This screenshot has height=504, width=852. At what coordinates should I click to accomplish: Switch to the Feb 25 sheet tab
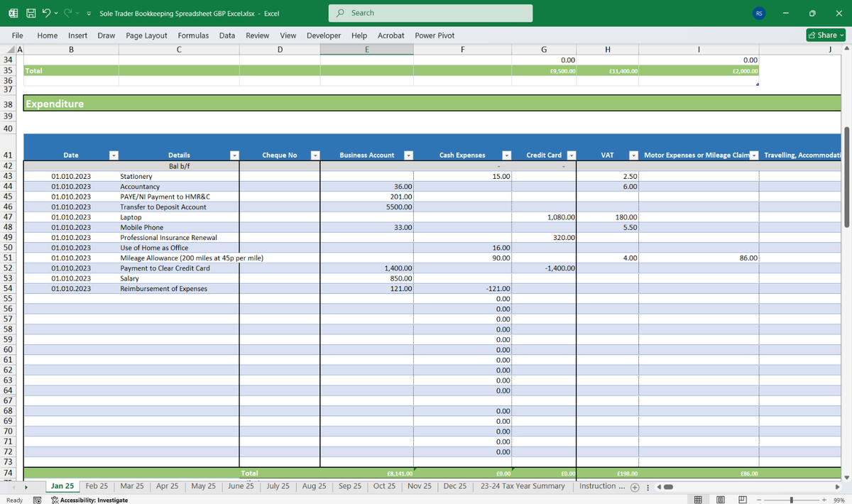point(97,486)
